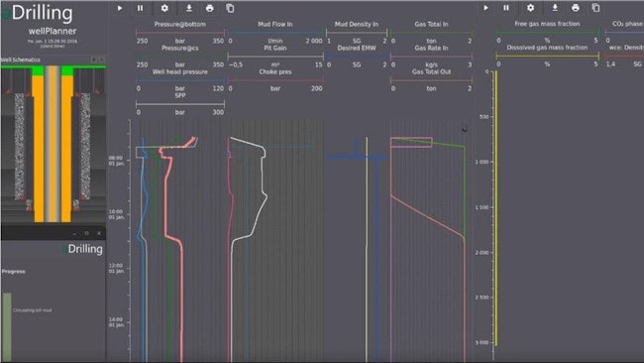
Task: Copy the left chart to clipboard
Action: coord(230,8)
